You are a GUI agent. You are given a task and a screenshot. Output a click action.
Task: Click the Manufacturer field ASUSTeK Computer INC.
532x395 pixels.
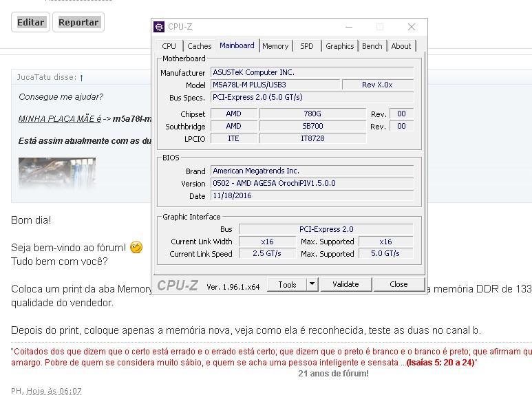(x=312, y=72)
